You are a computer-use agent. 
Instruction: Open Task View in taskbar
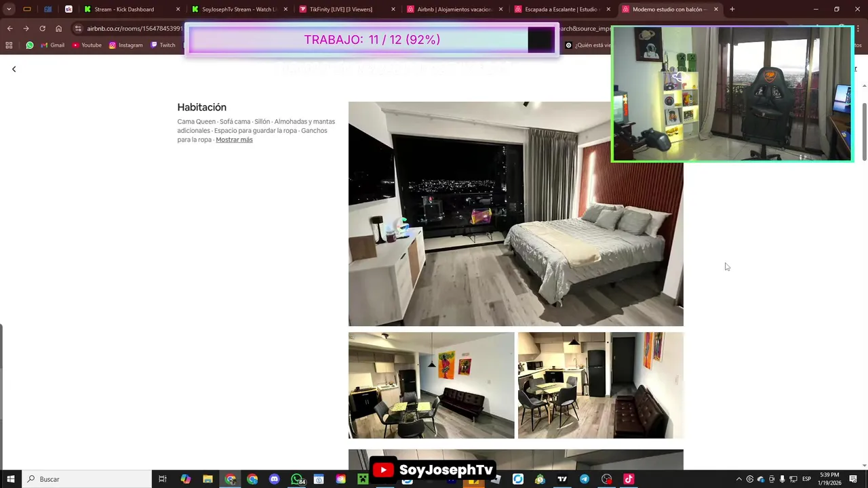click(163, 479)
